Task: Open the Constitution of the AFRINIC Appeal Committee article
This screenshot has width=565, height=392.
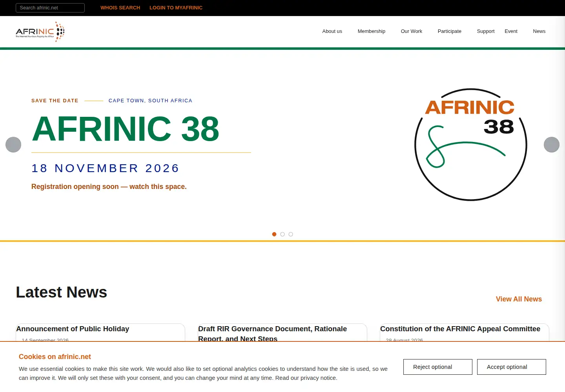Action: coord(460,329)
